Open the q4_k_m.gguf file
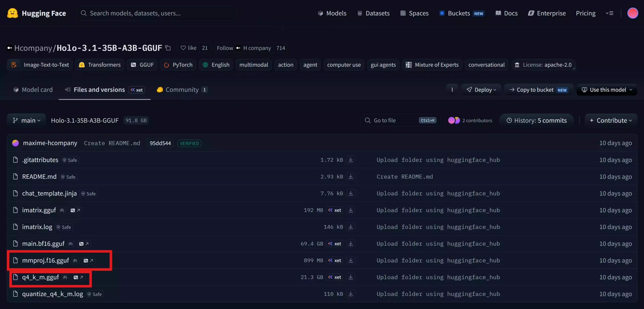This screenshot has height=309, width=644. [x=41, y=277]
